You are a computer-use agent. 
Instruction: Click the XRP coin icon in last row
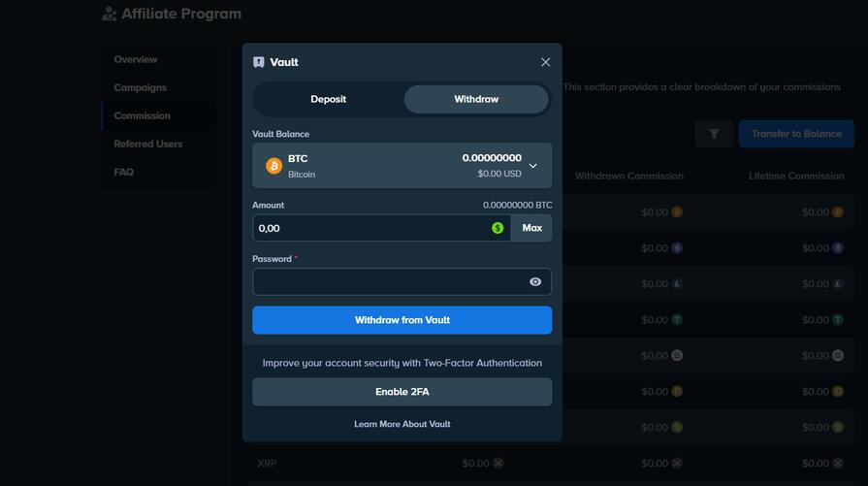498,464
